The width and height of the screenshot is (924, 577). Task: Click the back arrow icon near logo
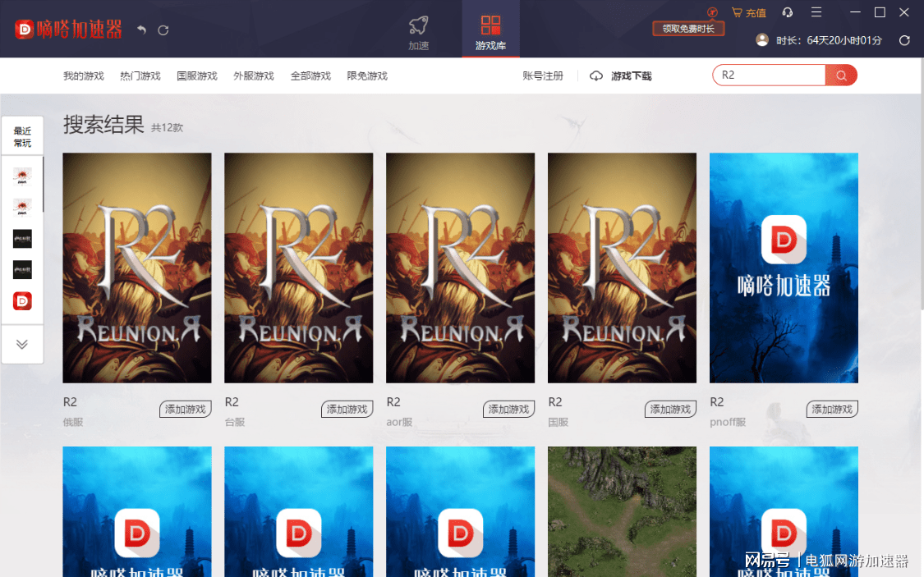pyautogui.click(x=141, y=30)
